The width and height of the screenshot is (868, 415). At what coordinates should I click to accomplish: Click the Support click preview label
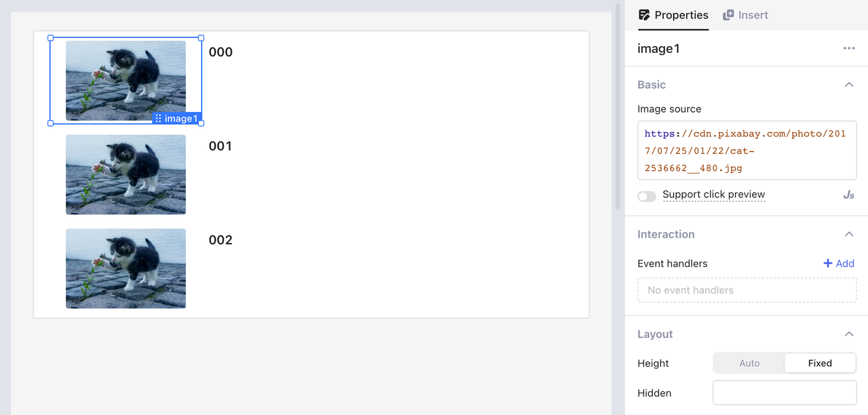click(713, 195)
